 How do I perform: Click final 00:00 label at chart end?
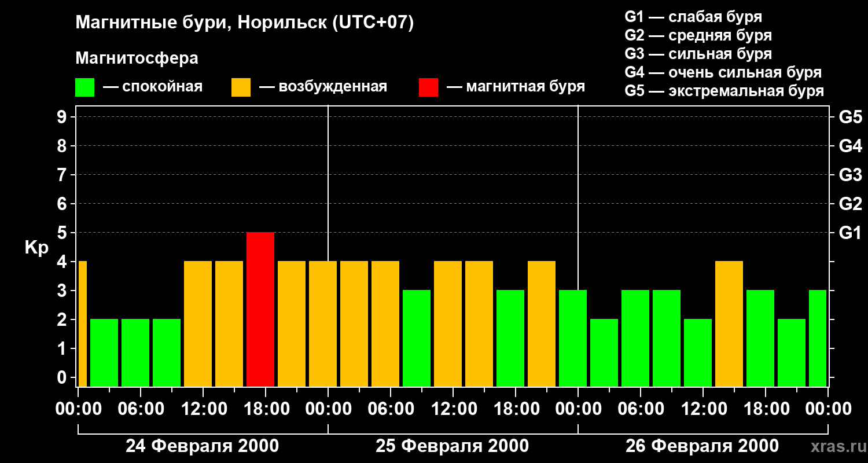[828, 409]
